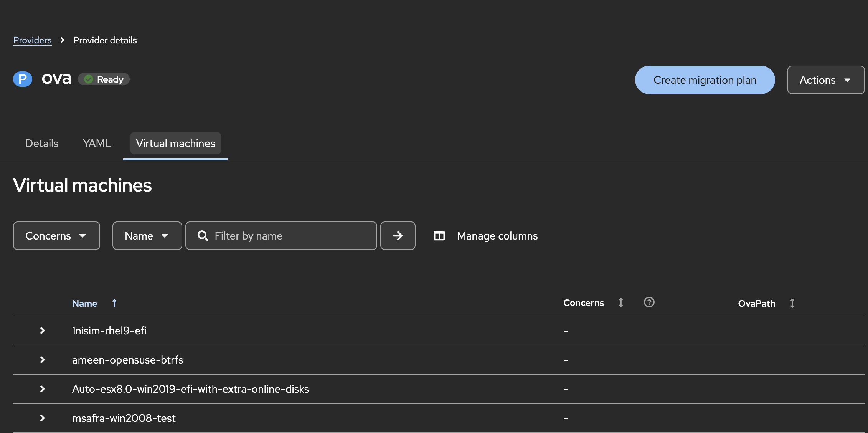Viewport: 868px width, 433px height.
Task: Expand the ameen-opensuse-btrfs row
Action: point(42,360)
